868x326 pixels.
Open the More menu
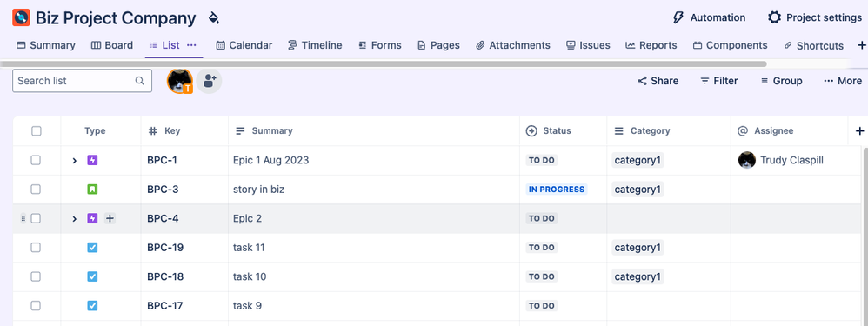843,81
